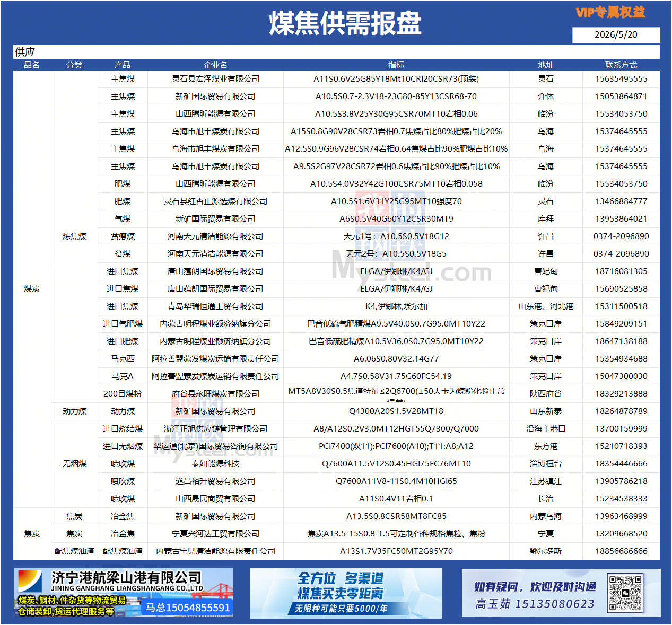Click the 炼焦煤 category cell
Image resolution: width=672 pixels, height=625 pixels.
74,236
